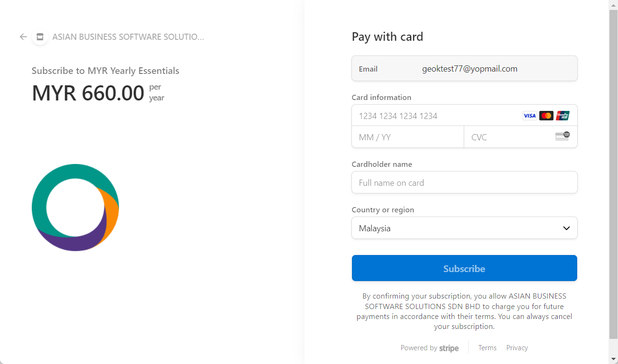The image size is (618, 364).
Task: Click the scroll down arrow on scrollbar
Action: point(613,359)
